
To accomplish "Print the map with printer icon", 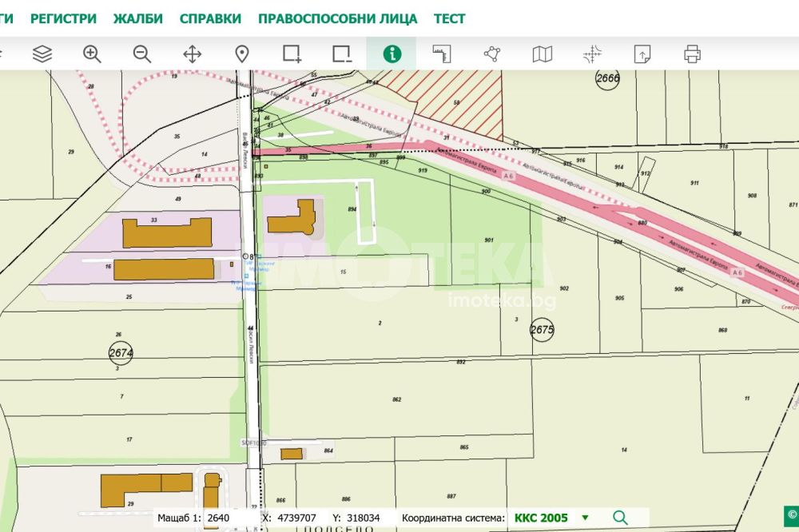I will 692,54.
